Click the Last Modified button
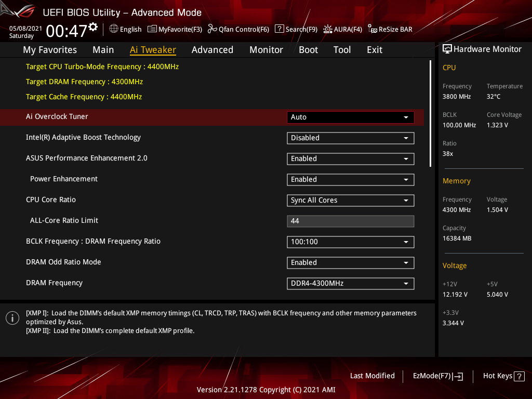Viewport: 532px width, 399px height. (x=373, y=376)
